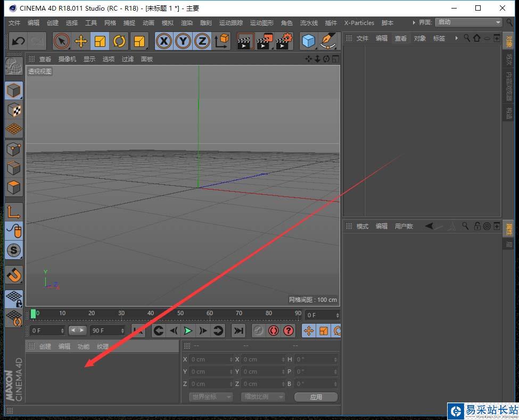Toggle the Z axis lock
The width and height of the screenshot is (519, 420).
point(202,41)
